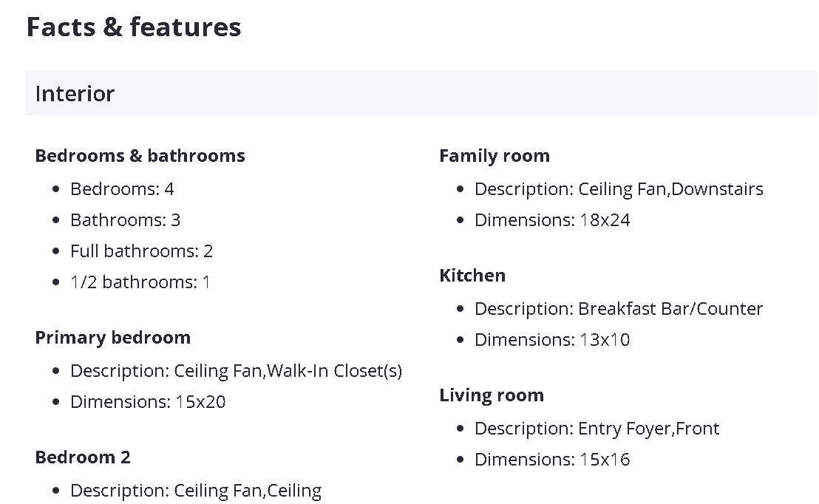Click kitchen Dimensions: 13x10

pos(552,340)
